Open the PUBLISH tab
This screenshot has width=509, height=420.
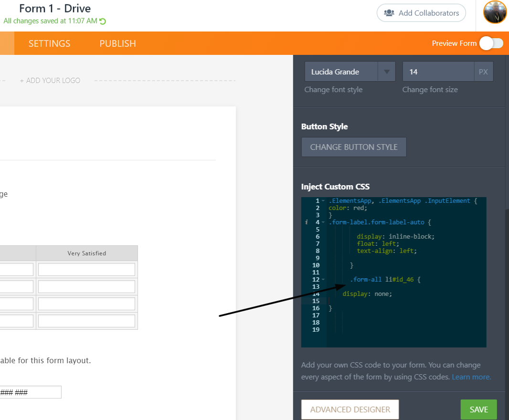pyautogui.click(x=117, y=43)
